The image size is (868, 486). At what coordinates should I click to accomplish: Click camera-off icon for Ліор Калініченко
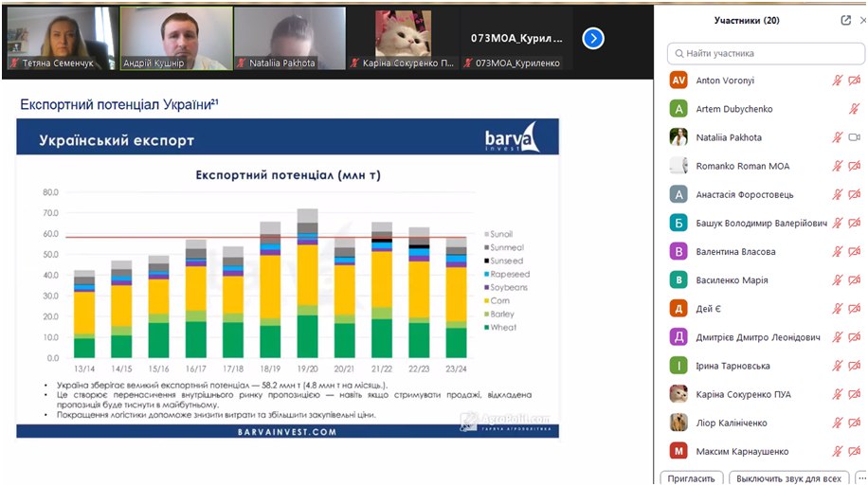click(x=854, y=423)
